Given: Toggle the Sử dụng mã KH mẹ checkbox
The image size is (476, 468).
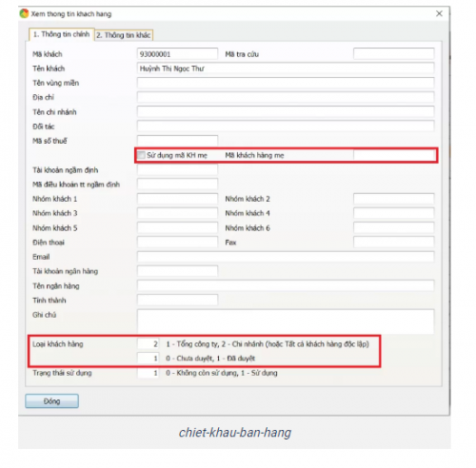Looking at the screenshot, I should (x=141, y=155).
